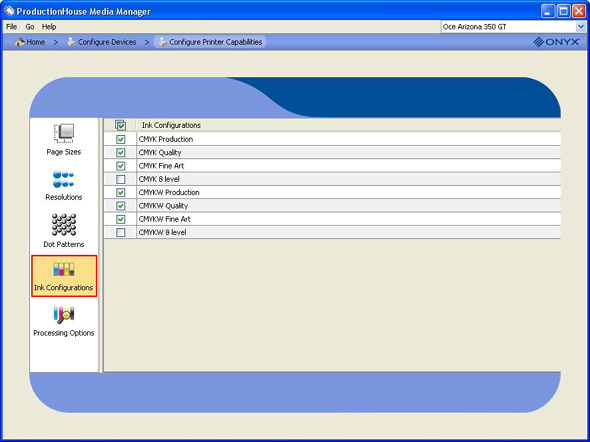The height and width of the screenshot is (442, 590).
Task: Open the File menu
Action: [12, 27]
